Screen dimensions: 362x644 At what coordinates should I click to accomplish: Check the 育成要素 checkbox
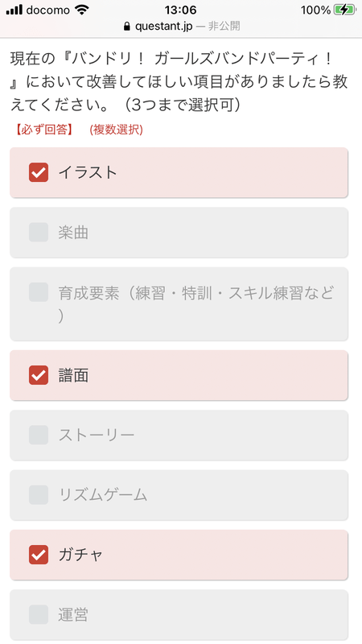(x=39, y=292)
